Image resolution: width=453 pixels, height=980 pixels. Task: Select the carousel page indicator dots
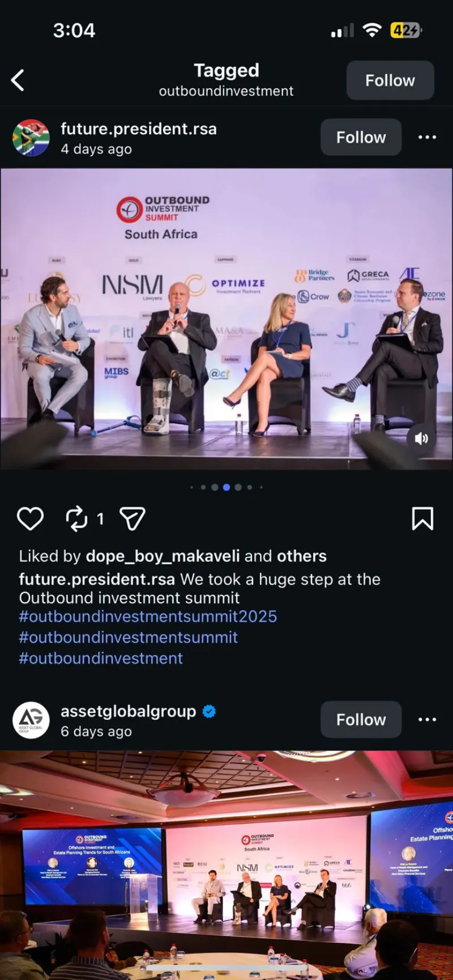pyautogui.click(x=226, y=487)
